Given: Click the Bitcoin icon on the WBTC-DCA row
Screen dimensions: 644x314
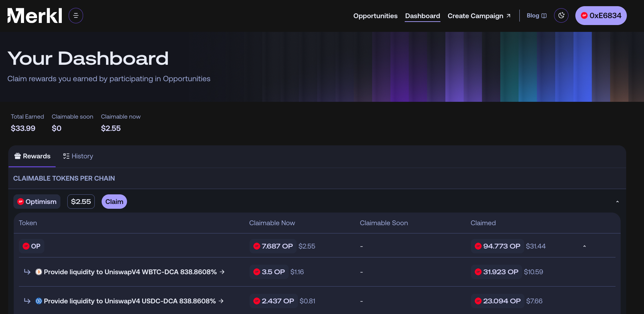Looking at the screenshot, I should point(39,272).
